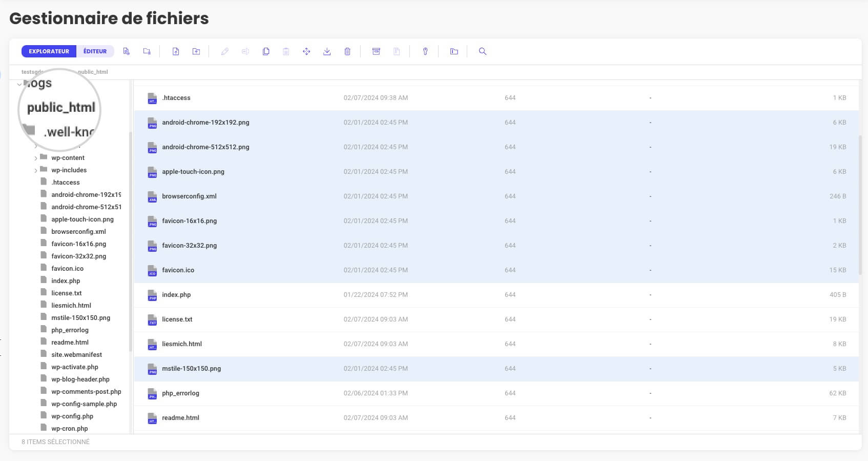This screenshot has width=868, height=461.
Task: Collapse the logs tree chevron
Action: click(x=19, y=84)
